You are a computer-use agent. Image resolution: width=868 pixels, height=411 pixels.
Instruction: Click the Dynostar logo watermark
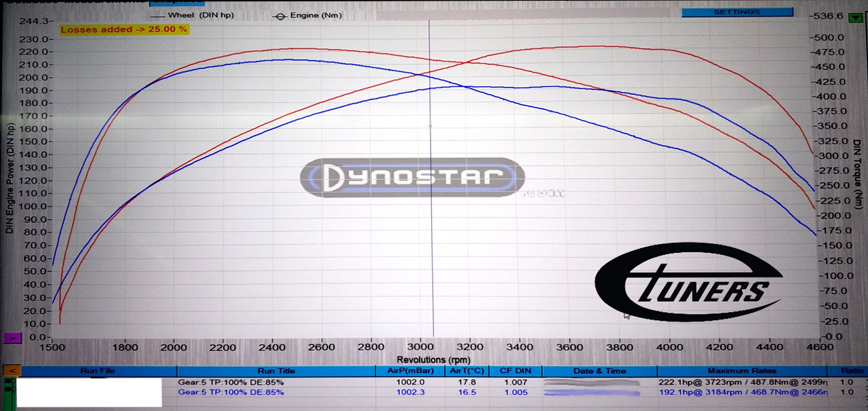click(x=412, y=178)
